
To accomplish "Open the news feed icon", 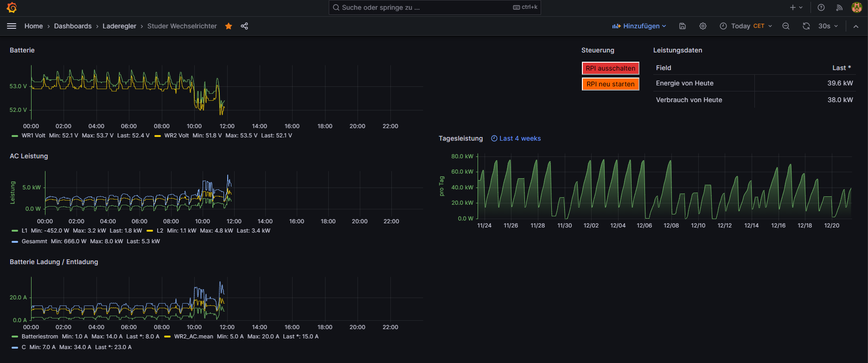I will [x=839, y=7].
